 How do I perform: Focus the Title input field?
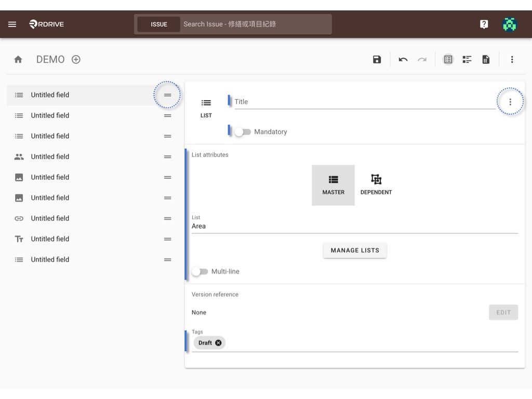[x=365, y=102]
